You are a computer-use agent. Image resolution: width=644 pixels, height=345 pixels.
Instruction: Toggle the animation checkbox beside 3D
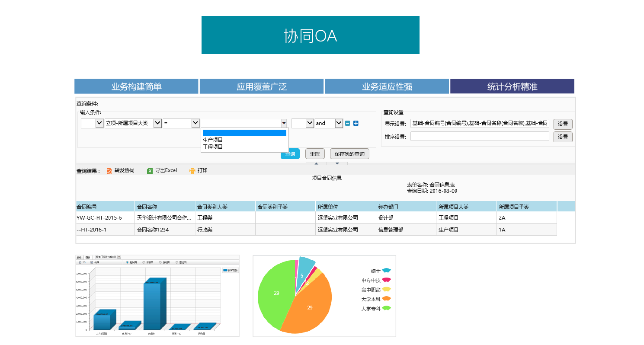click(x=92, y=262)
